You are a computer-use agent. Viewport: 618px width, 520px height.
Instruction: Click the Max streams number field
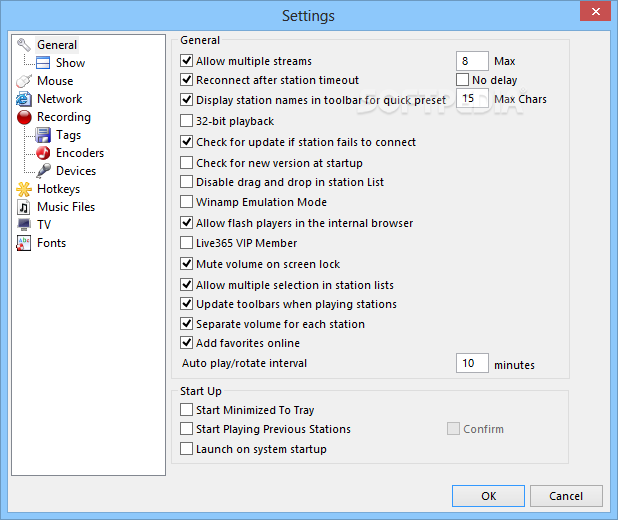(x=471, y=61)
